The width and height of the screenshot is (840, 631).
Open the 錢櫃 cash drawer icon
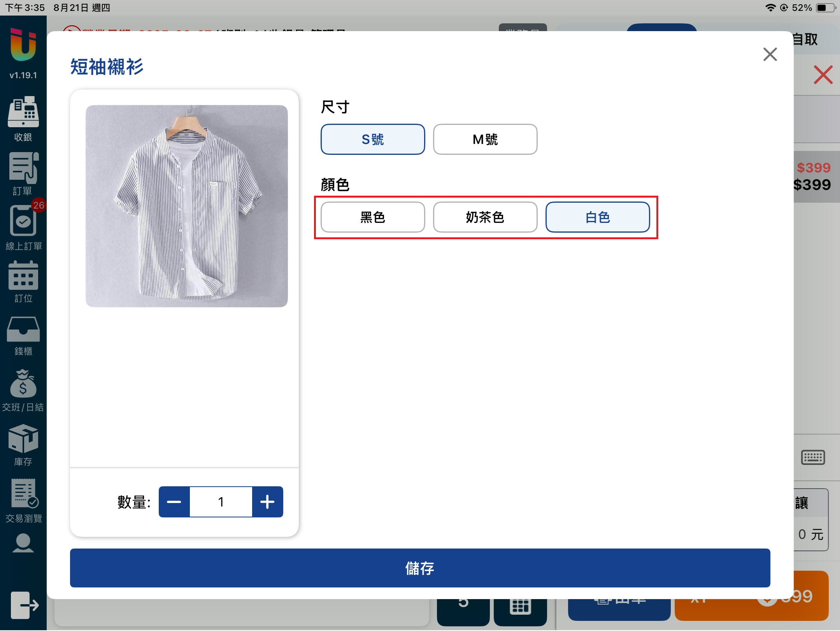point(23,330)
